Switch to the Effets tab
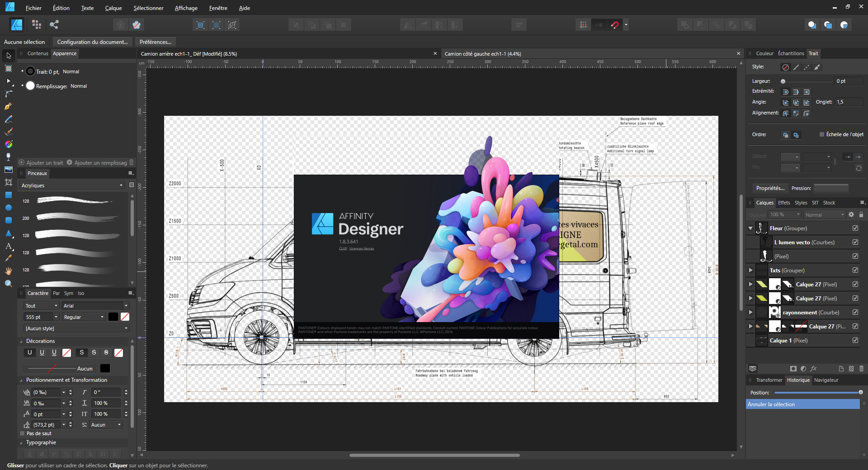Image resolution: width=868 pixels, height=470 pixels. tap(784, 203)
